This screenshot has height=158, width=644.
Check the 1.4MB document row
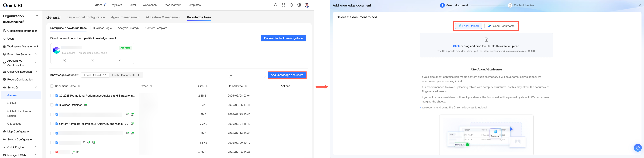click(52, 114)
